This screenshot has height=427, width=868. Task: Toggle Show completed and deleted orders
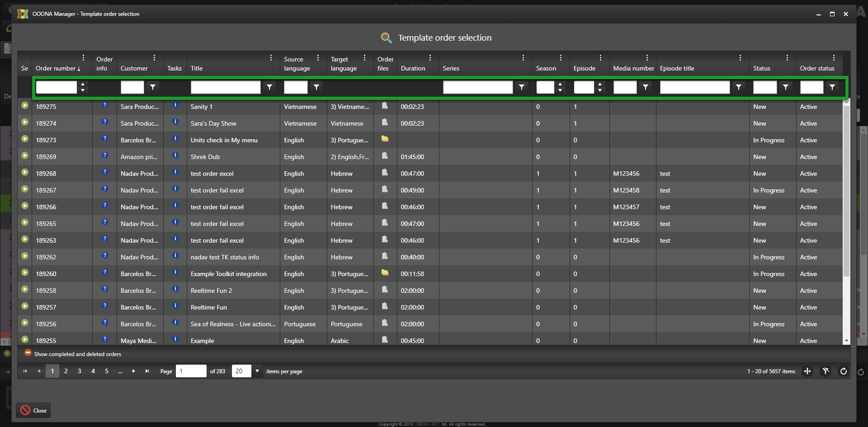point(28,353)
